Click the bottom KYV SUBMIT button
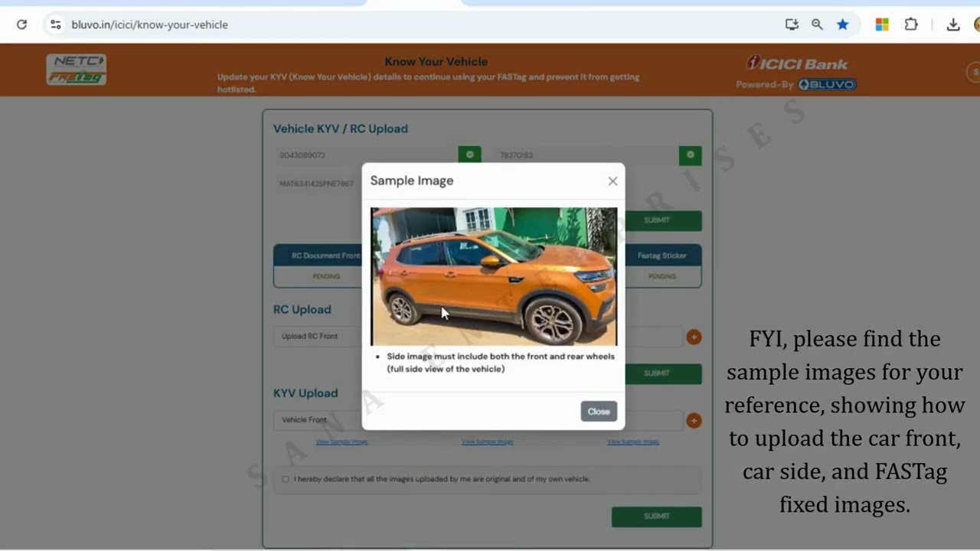This screenshot has height=551, width=980. coord(657,517)
